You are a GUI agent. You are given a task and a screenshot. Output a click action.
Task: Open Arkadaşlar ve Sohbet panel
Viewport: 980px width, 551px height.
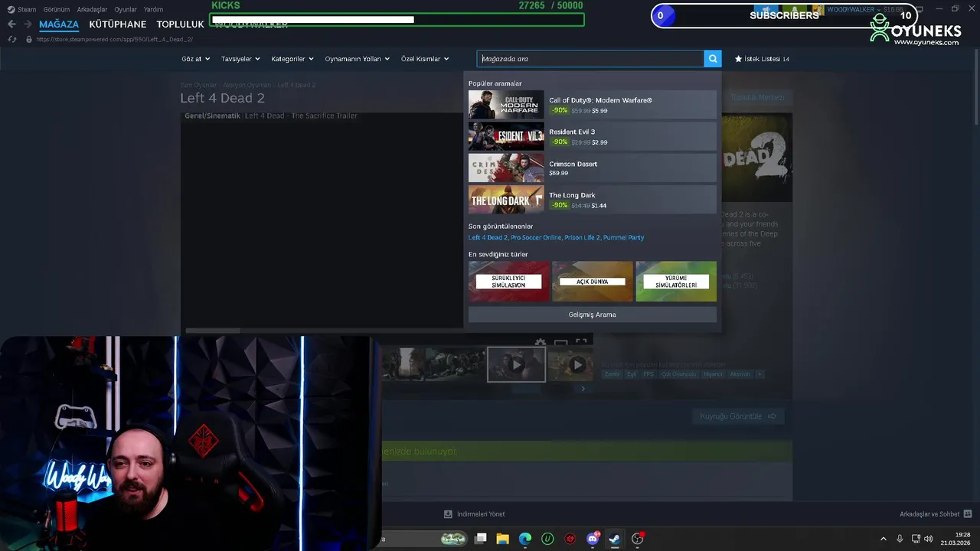pyautogui.click(x=936, y=514)
